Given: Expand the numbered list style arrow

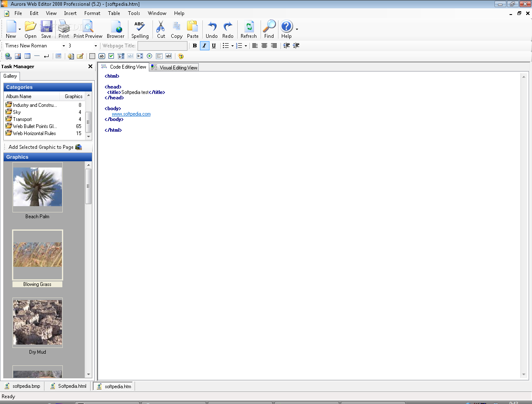Looking at the screenshot, I should coord(246,46).
